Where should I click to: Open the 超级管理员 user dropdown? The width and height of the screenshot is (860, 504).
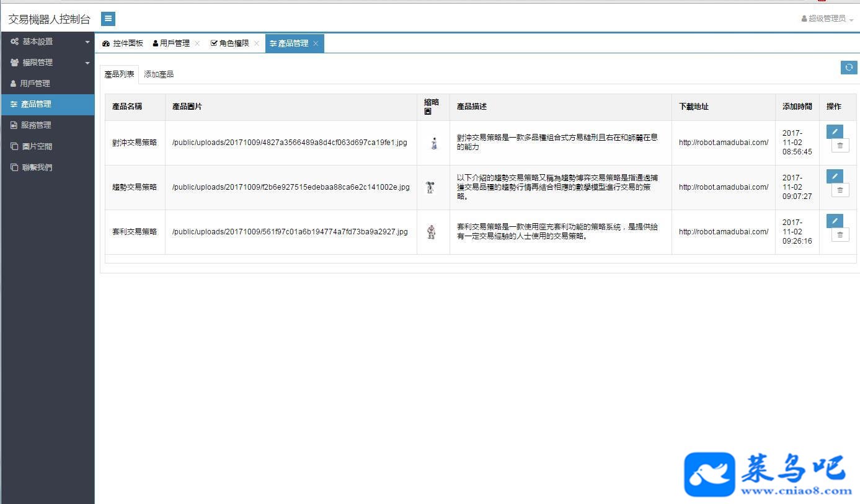827,19
